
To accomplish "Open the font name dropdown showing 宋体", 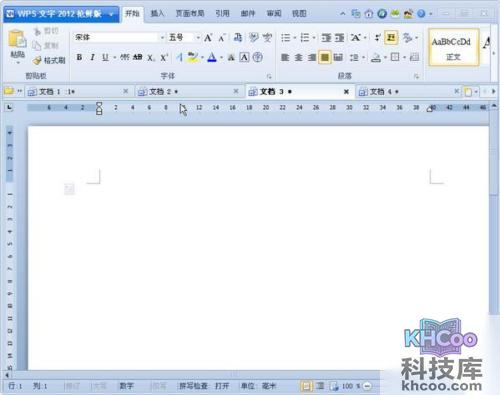I will pyautogui.click(x=162, y=37).
